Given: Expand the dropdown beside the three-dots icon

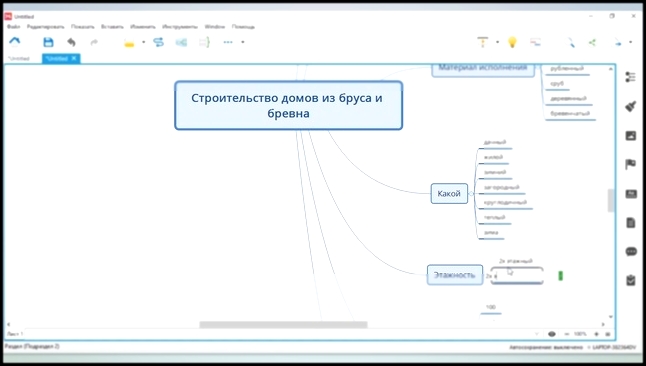Looking at the screenshot, I should click(x=243, y=42).
